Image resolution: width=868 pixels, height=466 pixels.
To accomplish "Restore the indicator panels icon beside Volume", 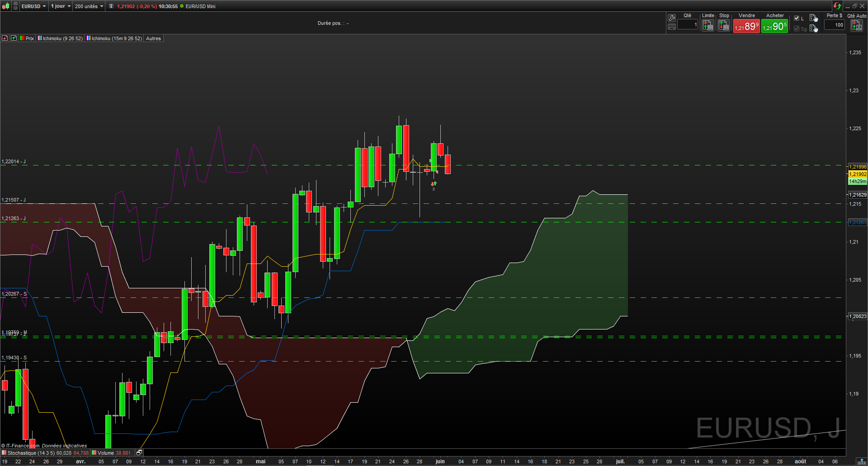I will pyautogui.click(x=139, y=452).
